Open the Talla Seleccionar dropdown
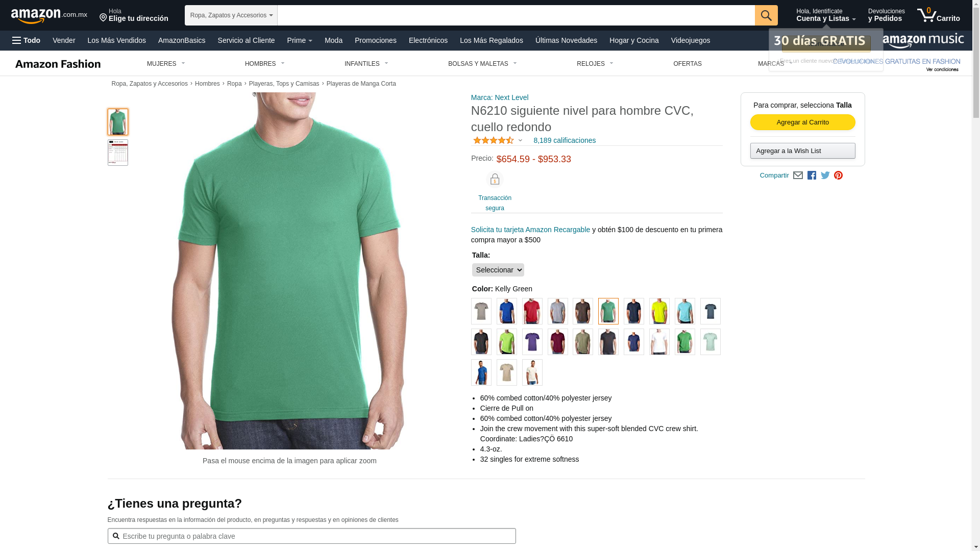 point(498,270)
